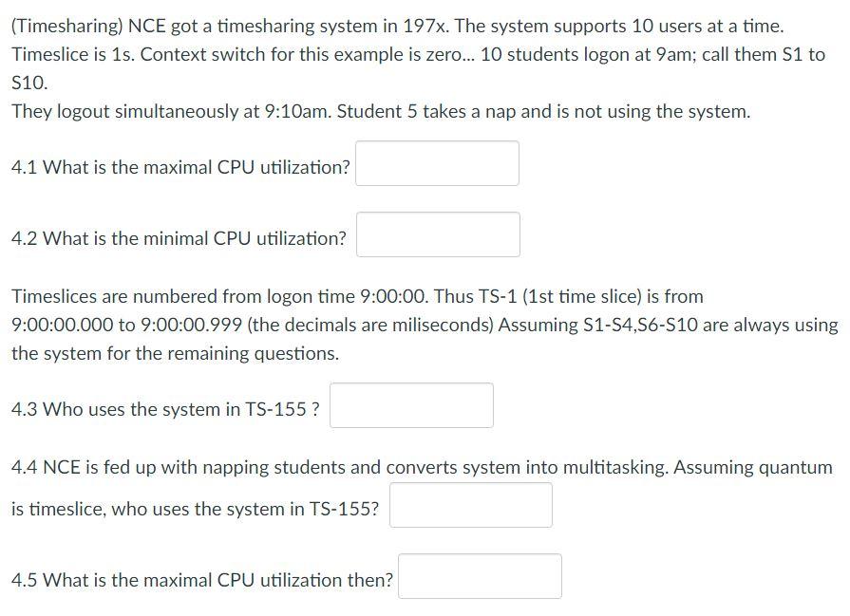
Task: Select the final maximal CPU utilization field
Action: point(480,575)
